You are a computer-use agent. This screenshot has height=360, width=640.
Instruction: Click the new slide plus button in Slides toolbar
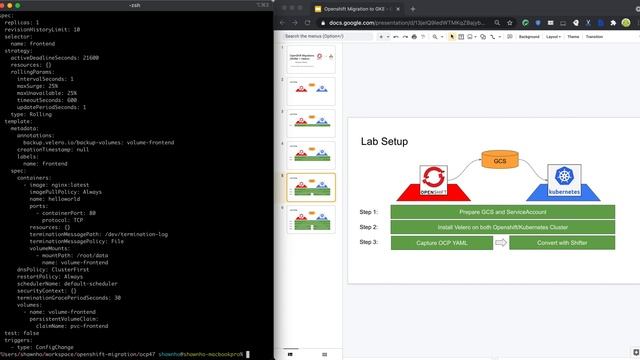coord(381,37)
